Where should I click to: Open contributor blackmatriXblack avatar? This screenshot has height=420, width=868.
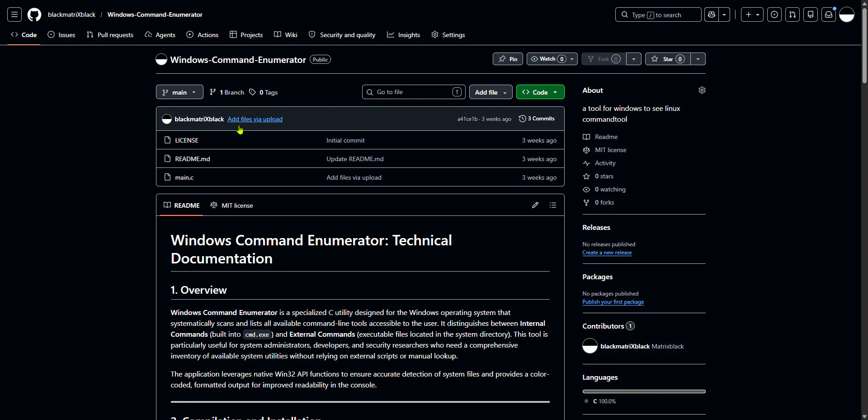(x=590, y=346)
